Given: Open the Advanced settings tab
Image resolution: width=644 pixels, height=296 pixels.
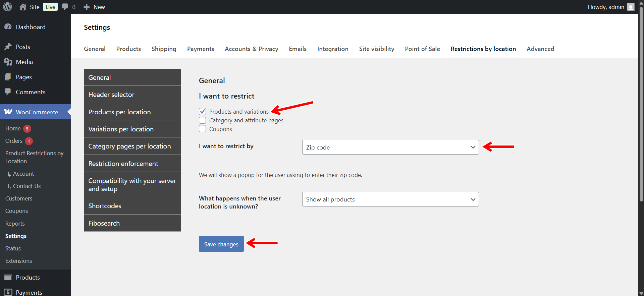Looking at the screenshot, I should coord(540,49).
